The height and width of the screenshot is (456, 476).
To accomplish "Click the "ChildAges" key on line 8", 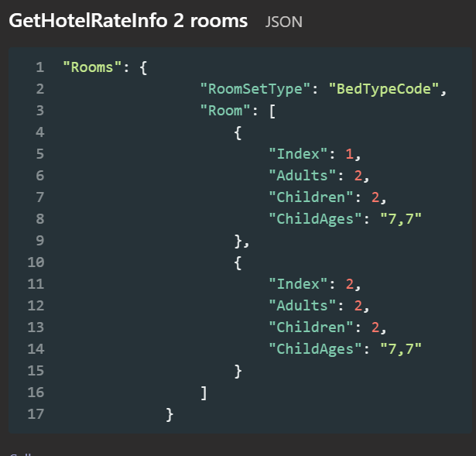I will [x=316, y=219].
